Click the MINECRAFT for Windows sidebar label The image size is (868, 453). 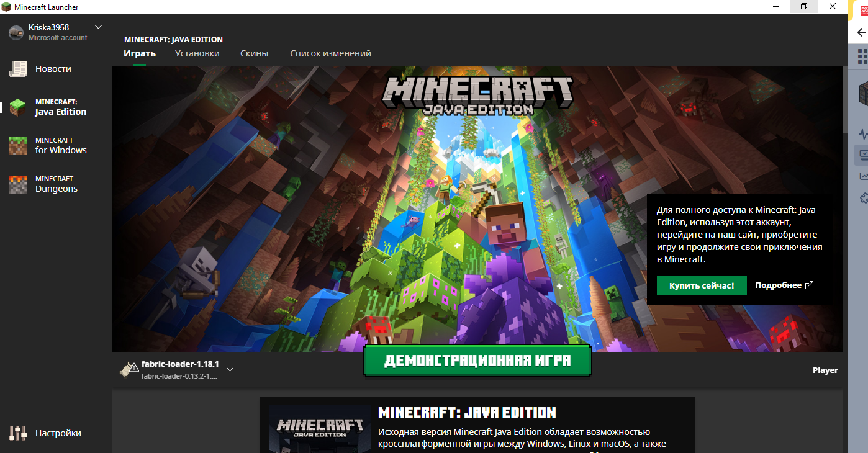tap(61, 145)
